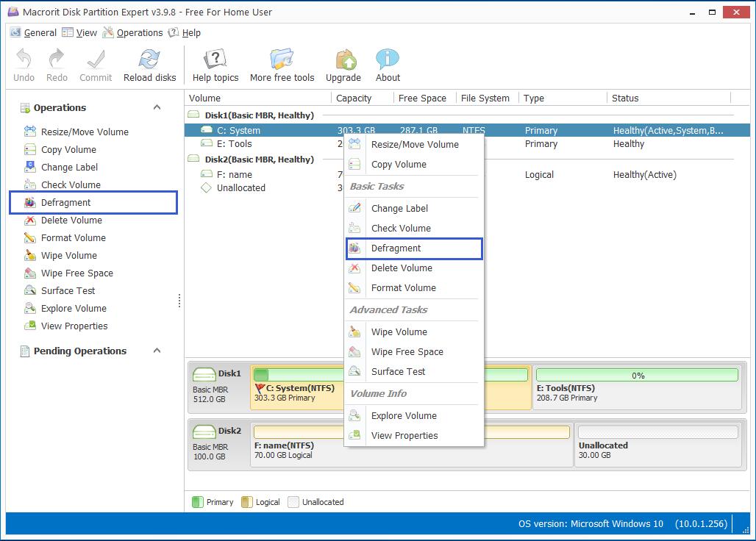Image resolution: width=756 pixels, height=541 pixels.
Task: Open Help topics from the toolbar
Action: 215,65
